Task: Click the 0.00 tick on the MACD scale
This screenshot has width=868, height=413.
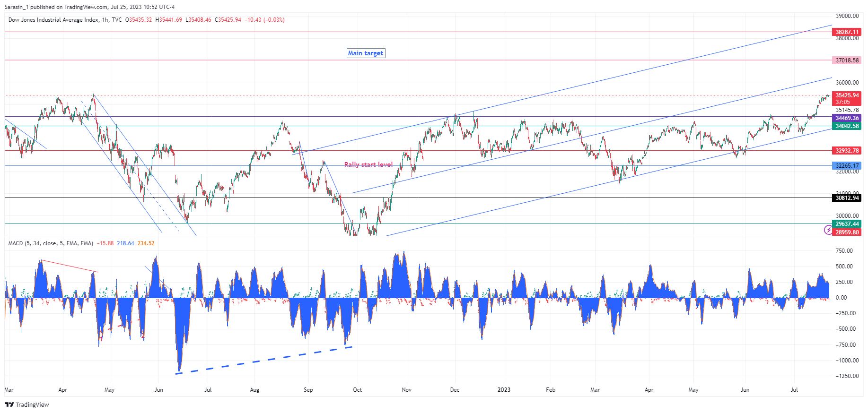Action: coord(842,298)
